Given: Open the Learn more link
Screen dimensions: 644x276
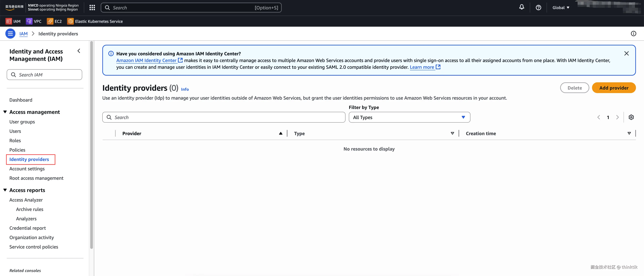Looking at the screenshot, I should (422, 67).
